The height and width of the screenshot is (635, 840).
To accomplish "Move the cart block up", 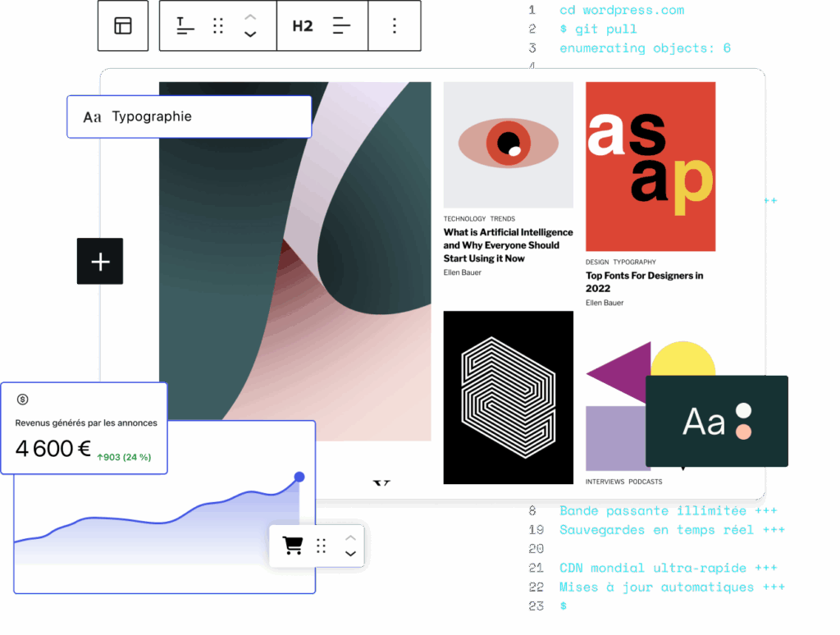I will 350,537.
